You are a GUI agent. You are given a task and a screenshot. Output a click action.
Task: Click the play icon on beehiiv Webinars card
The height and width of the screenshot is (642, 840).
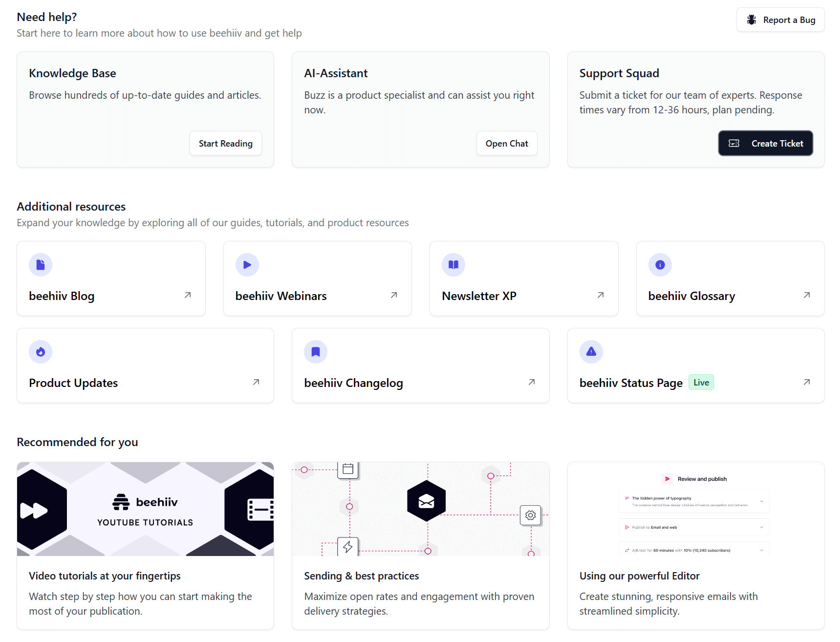click(247, 264)
